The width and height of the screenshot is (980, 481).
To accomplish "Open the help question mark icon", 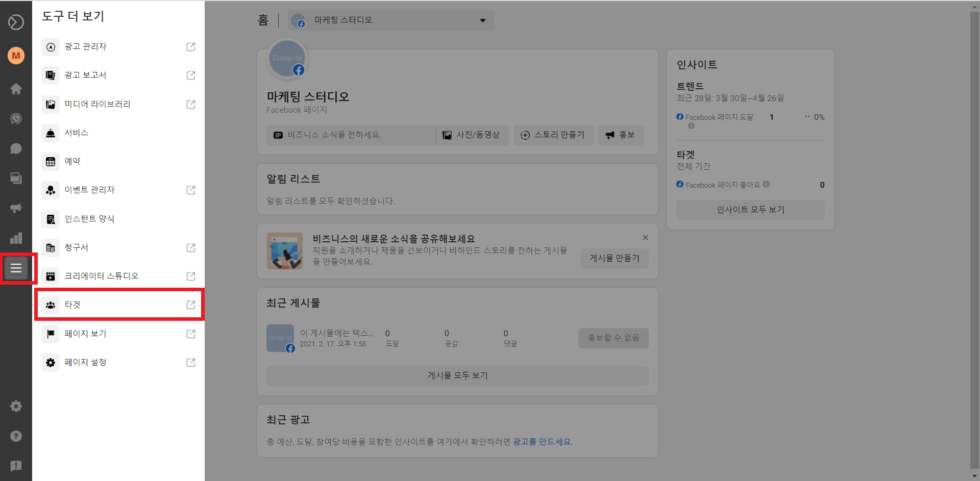I will [16, 436].
